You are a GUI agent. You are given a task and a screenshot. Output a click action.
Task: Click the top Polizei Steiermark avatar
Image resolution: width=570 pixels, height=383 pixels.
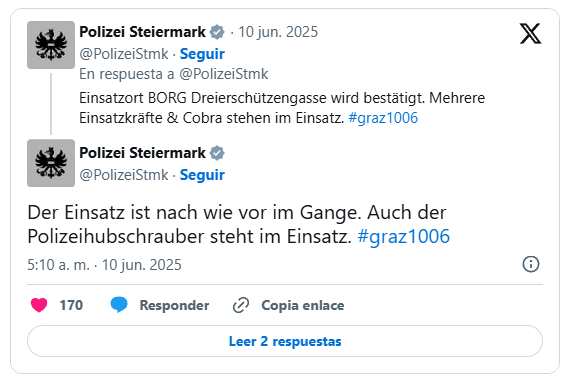coord(51,45)
